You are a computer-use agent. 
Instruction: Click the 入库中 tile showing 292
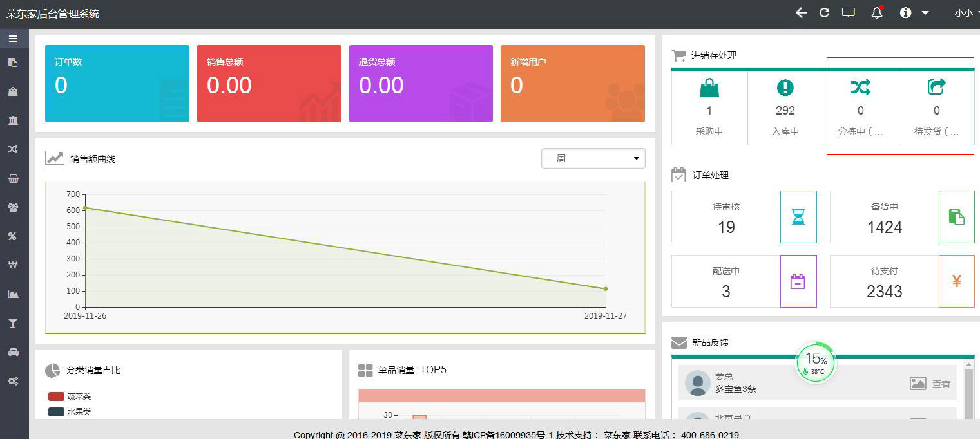click(785, 108)
